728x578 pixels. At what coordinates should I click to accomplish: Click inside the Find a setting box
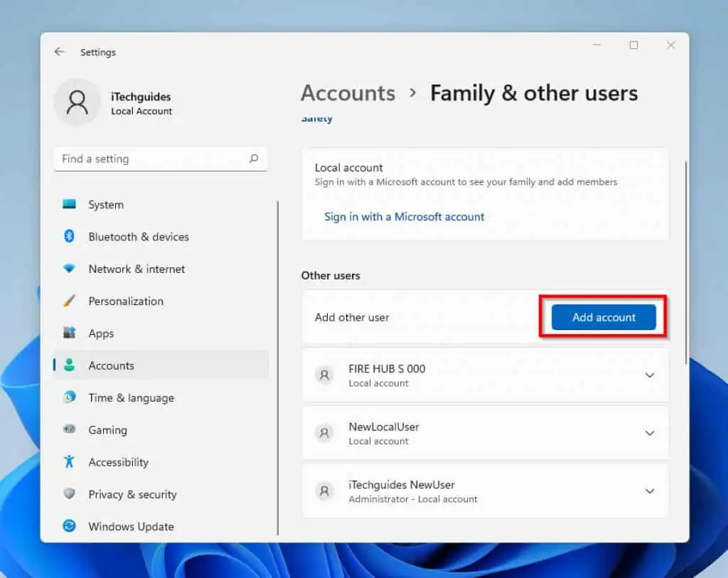pyautogui.click(x=142, y=159)
